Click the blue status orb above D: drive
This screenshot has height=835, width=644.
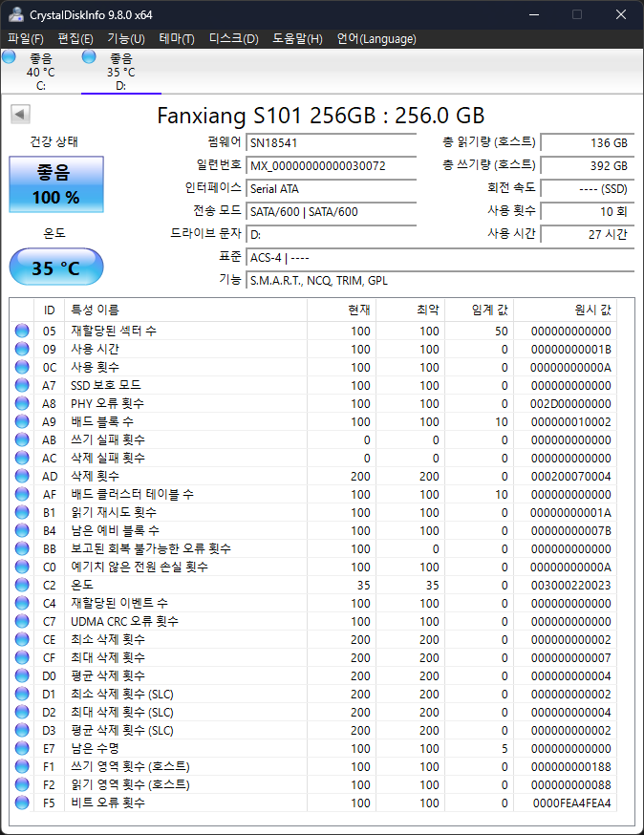click(x=89, y=56)
